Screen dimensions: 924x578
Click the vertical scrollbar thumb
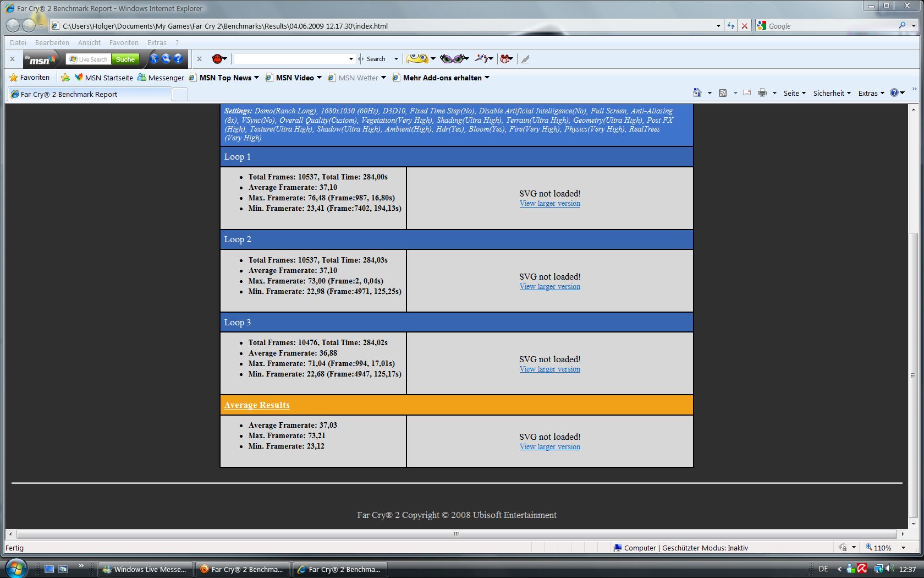[x=913, y=374]
